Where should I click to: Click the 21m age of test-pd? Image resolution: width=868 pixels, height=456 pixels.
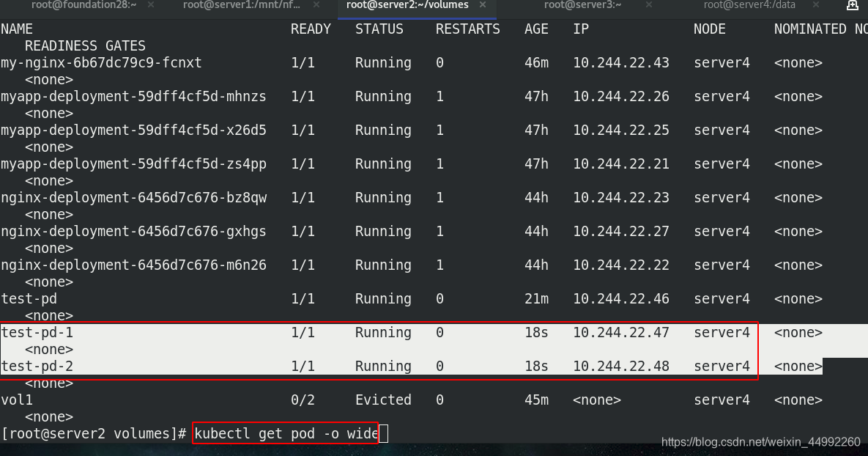click(x=536, y=299)
